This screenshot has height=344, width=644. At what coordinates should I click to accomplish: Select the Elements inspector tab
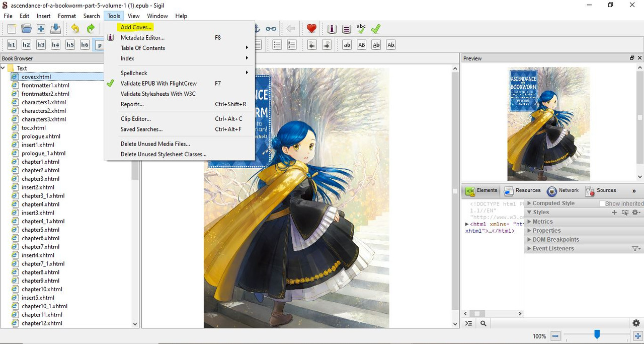click(481, 191)
